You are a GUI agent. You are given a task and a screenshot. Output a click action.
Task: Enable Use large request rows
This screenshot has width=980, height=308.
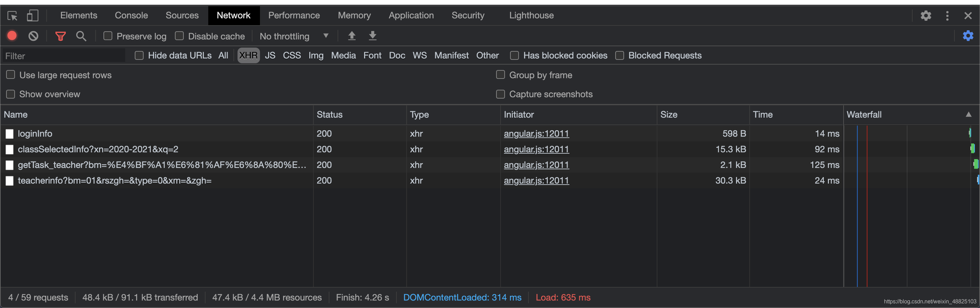[x=11, y=74]
